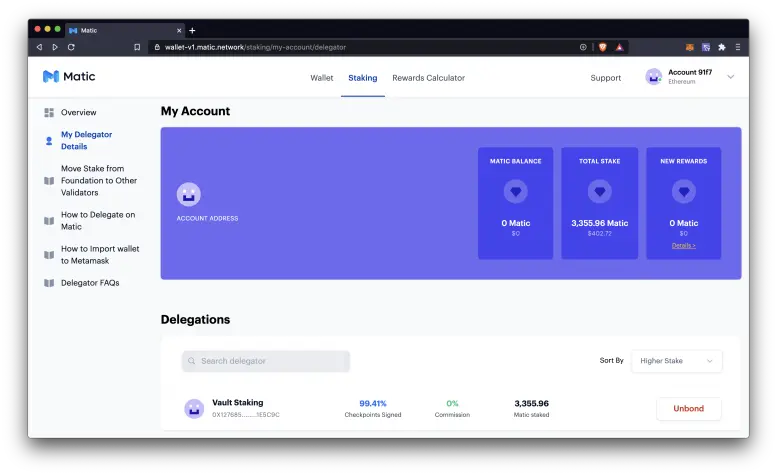Screen dimensions: 777x475
Task: Open the Support link
Action: tap(606, 78)
